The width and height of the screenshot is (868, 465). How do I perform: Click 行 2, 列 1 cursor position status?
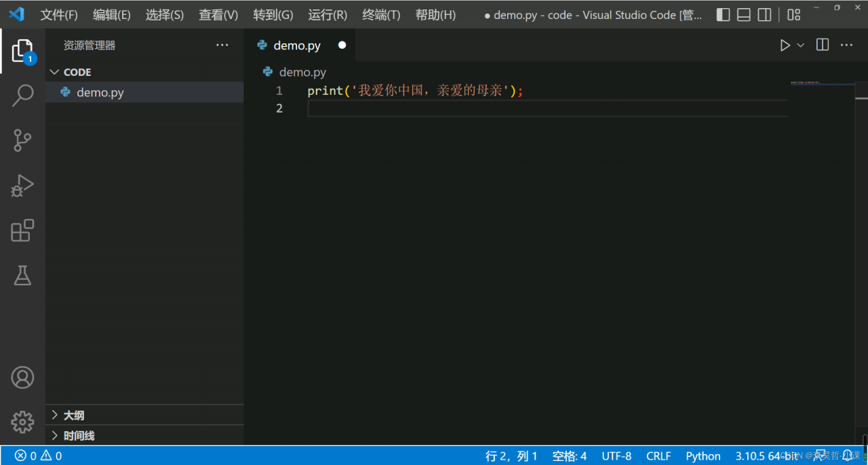coord(511,456)
